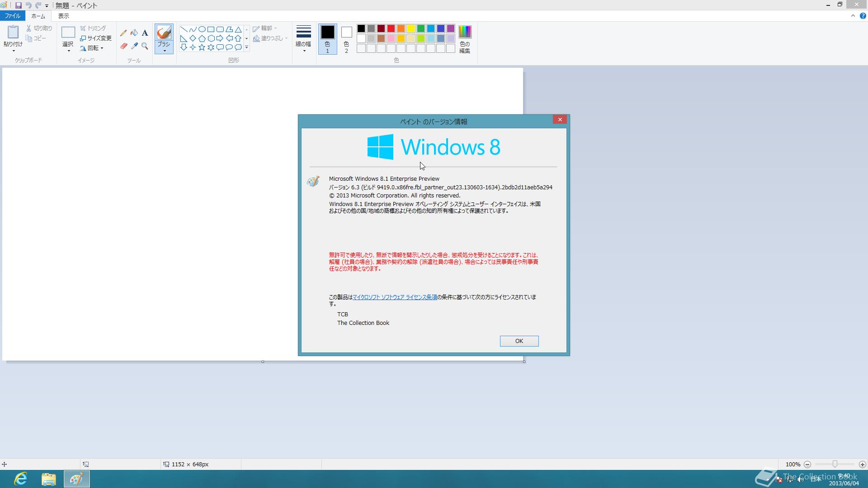
Task: Click OK in the About Paint dialog
Action: coord(519,341)
